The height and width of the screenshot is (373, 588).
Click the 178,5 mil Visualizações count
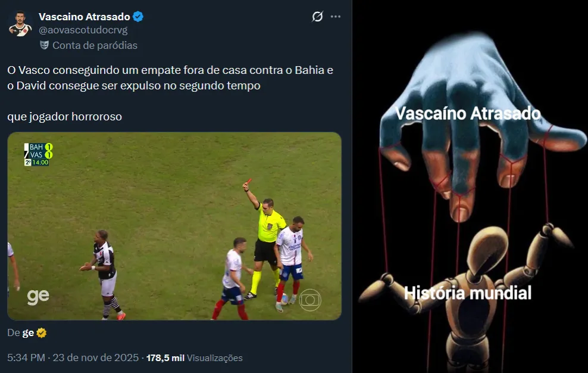click(194, 358)
